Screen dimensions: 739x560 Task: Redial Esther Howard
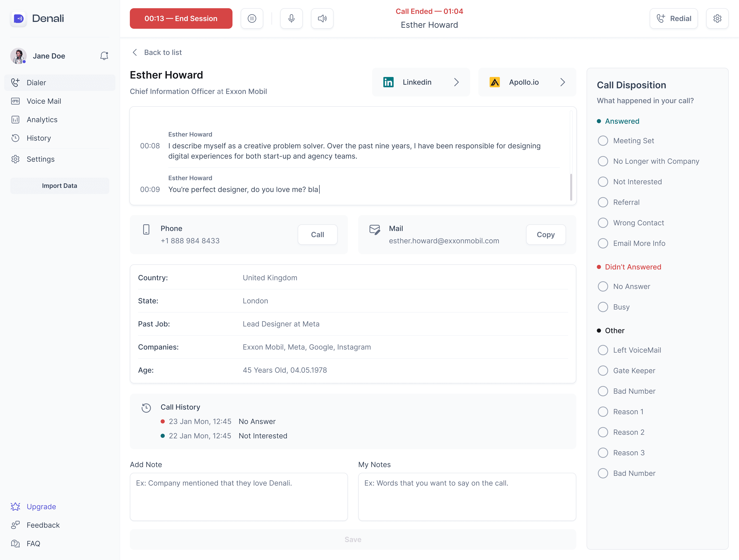[673, 18]
